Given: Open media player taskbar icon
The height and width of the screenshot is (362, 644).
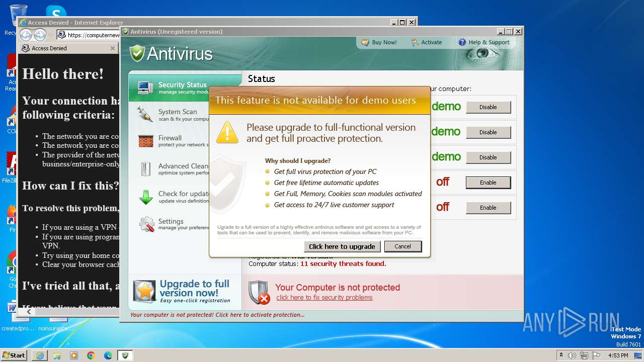Looking at the screenshot, I should tap(74, 355).
